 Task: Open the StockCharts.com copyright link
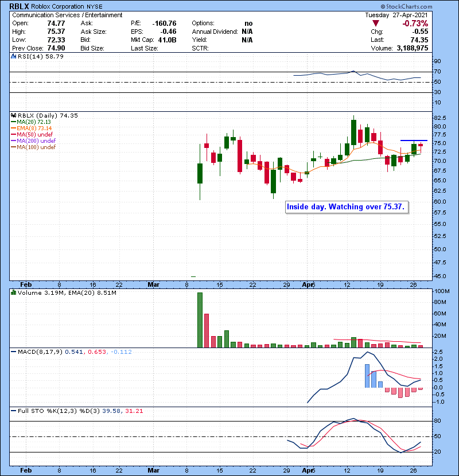click(406, 6)
